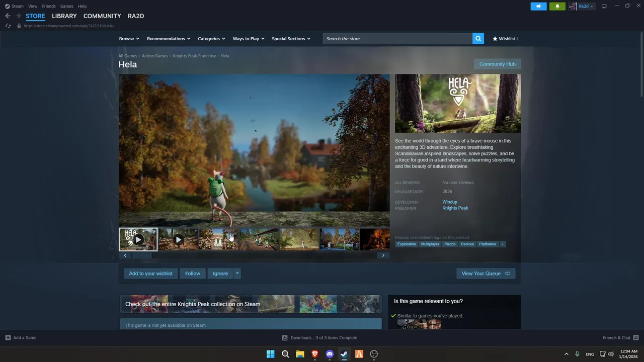This screenshot has height=362, width=644.
Task: Switch to the LIBRARY tab
Action: [x=64, y=16]
